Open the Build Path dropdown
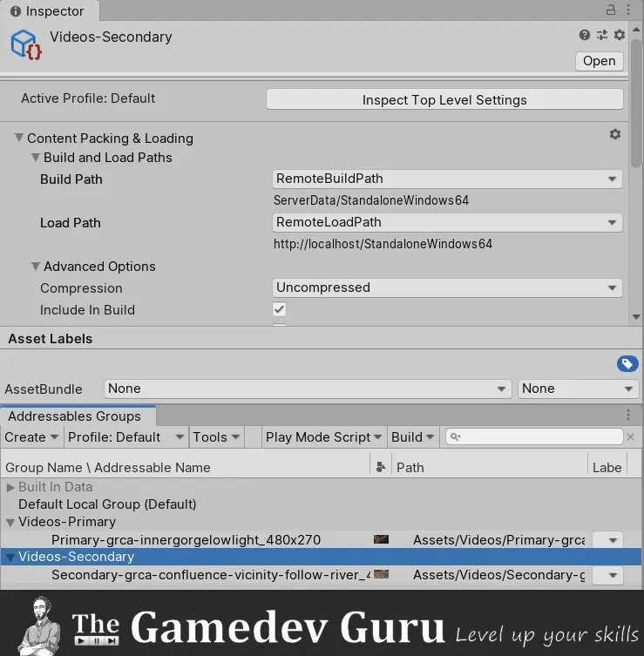This screenshot has width=644, height=656. pos(447,179)
